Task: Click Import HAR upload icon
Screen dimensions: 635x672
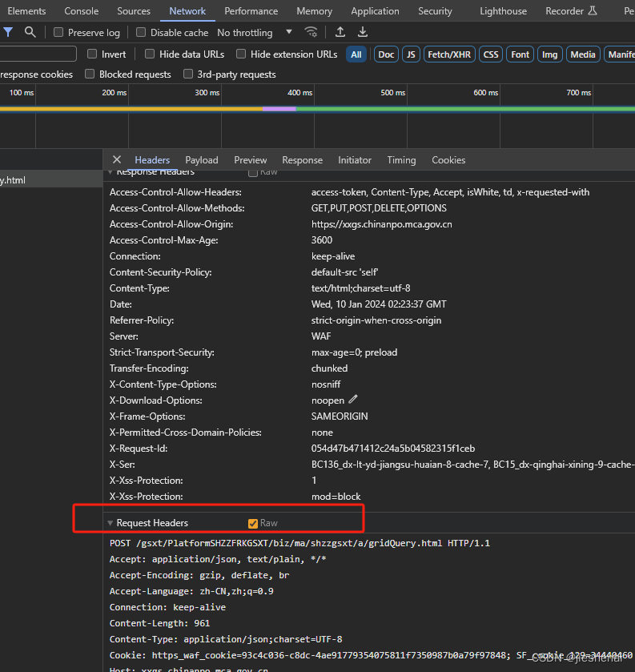Action: click(340, 32)
